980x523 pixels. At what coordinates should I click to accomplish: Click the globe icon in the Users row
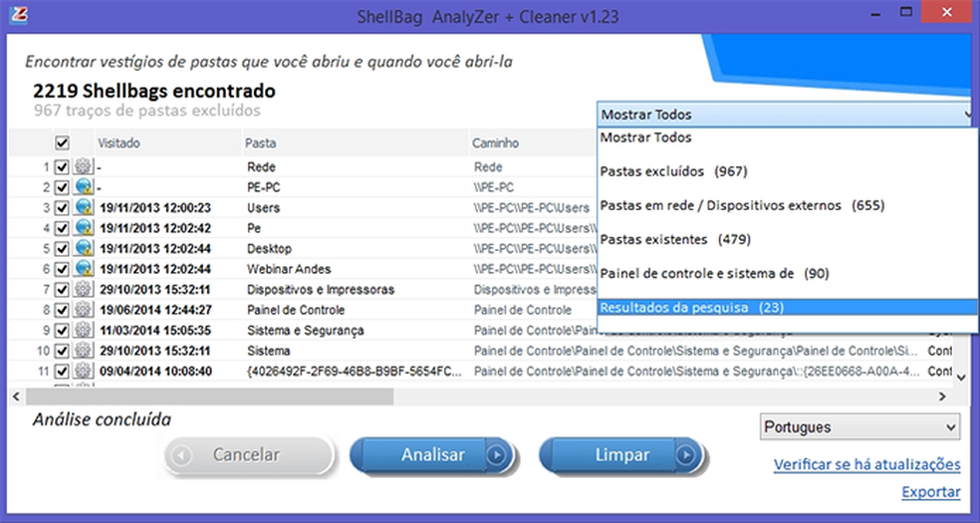(83, 207)
